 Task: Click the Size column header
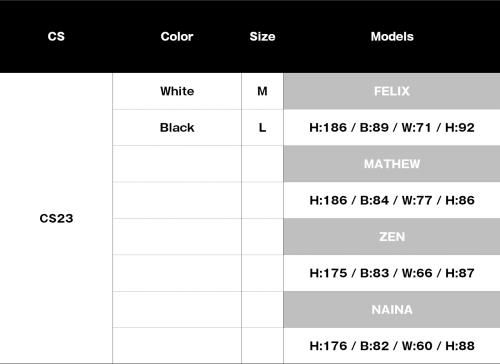pos(262,36)
